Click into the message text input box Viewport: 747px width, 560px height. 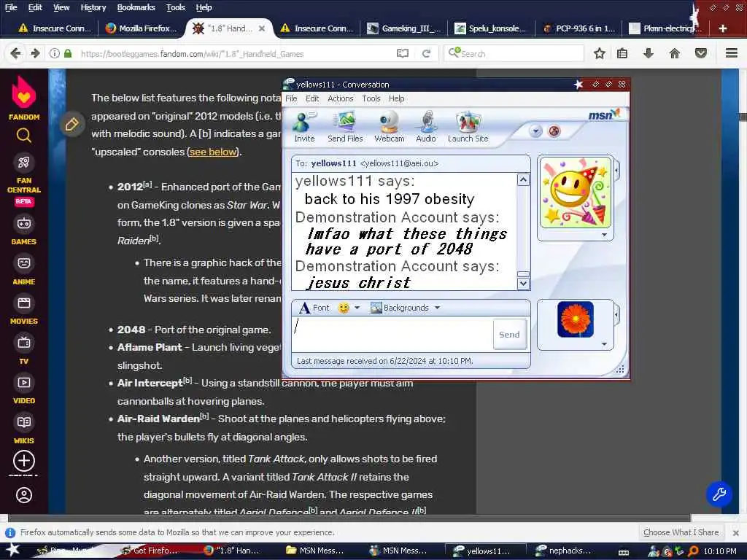point(392,334)
